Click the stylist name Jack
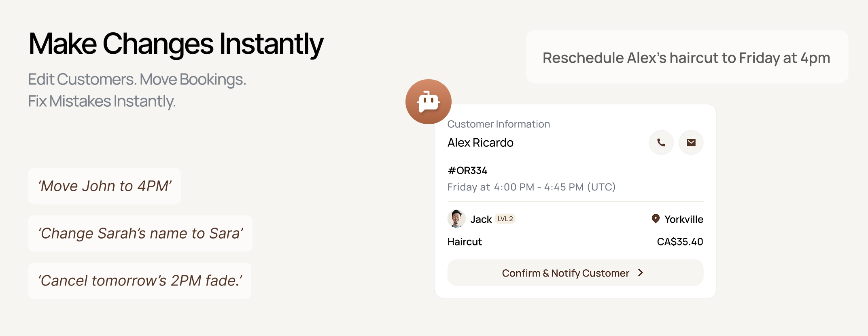Image resolution: width=868 pixels, height=336 pixels. pyautogui.click(x=481, y=220)
